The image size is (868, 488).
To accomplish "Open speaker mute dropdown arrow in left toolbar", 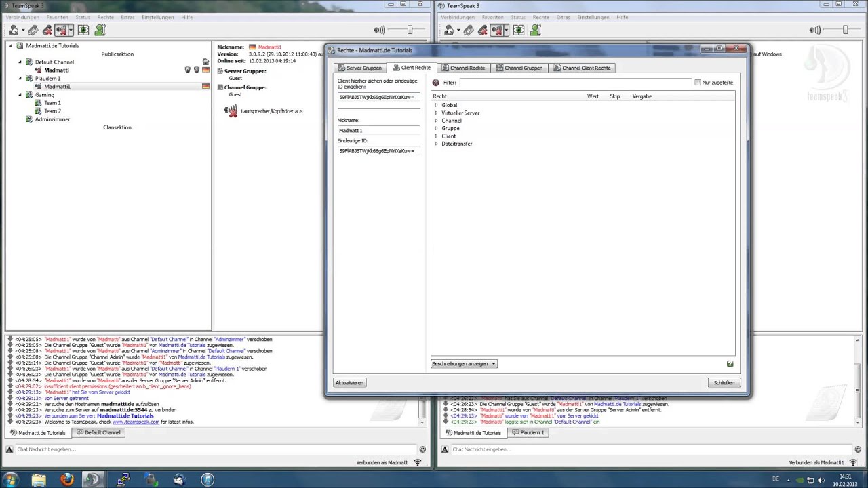I will [x=70, y=30].
